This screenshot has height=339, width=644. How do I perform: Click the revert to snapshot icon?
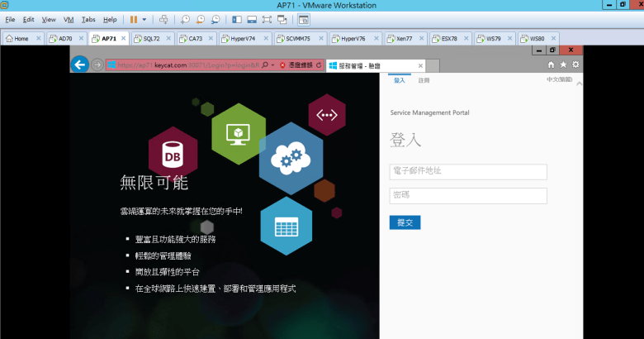tap(201, 18)
